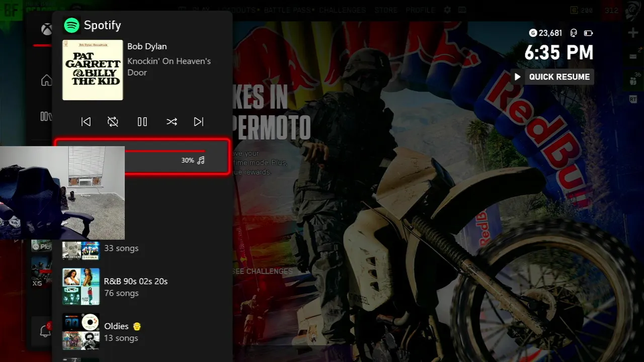
Task: Click the Spotify logo icon
Action: [72, 25]
